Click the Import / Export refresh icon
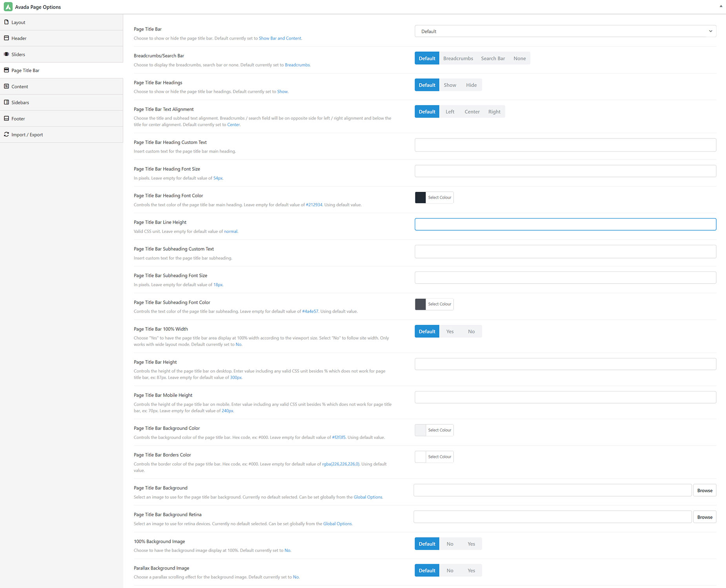Screen dimensions: 726x588 coord(6,134)
